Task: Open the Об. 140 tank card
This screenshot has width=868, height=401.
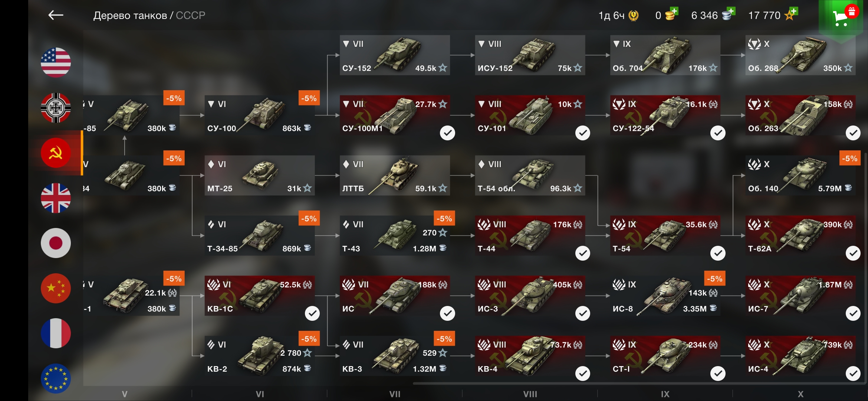Action: pos(800,176)
